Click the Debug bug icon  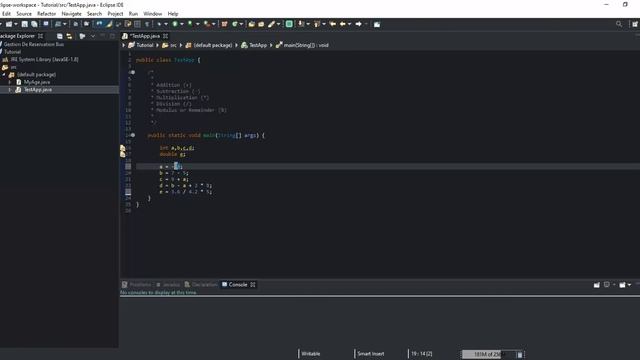(159, 24)
